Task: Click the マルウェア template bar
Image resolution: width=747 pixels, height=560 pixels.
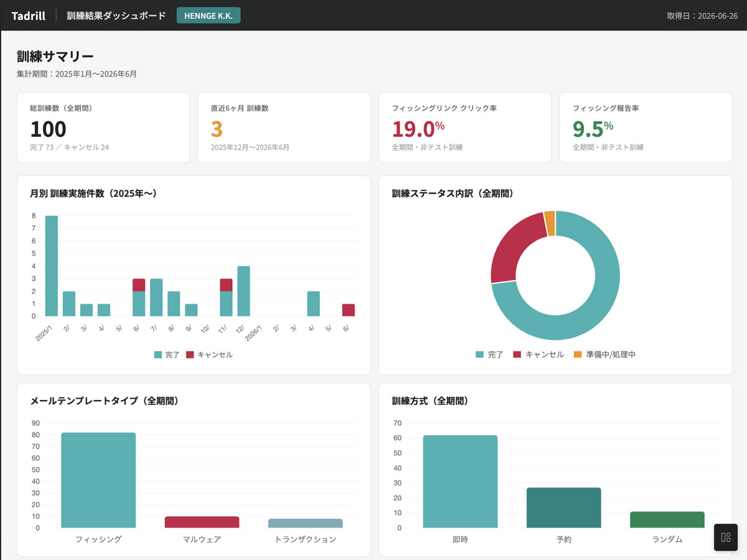Action: coord(202,522)
